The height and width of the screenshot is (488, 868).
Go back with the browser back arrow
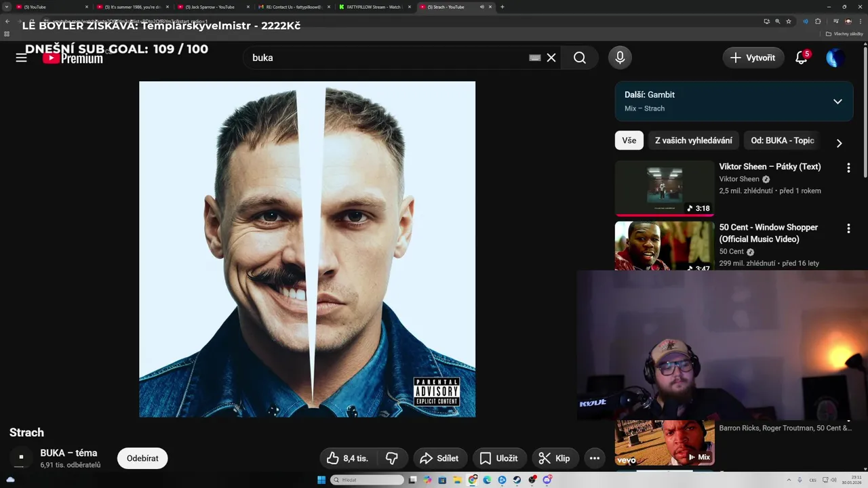pyautogui.click(x=7, y=21)
